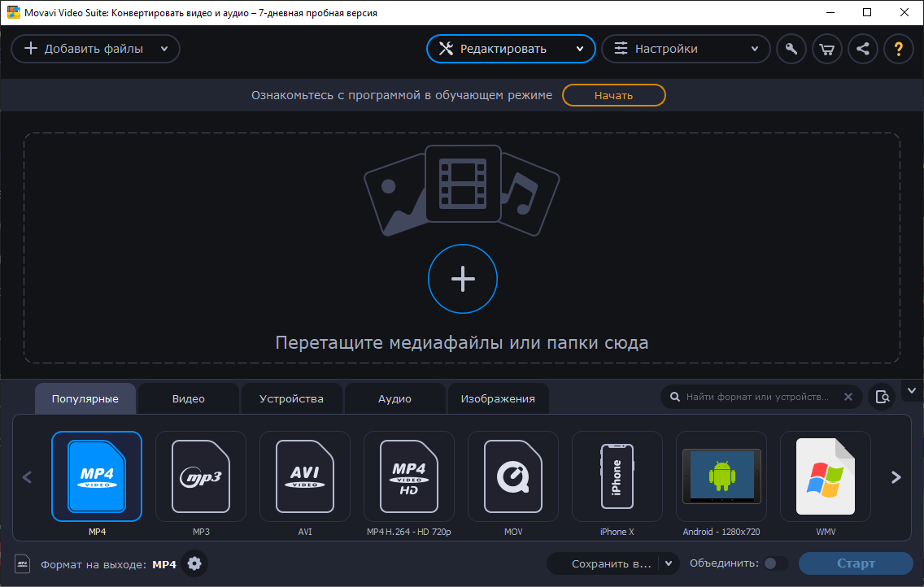This screenshot has width=924, height=587.
Task: Select the MP3 audio format preset
Action: coord(201,476)
